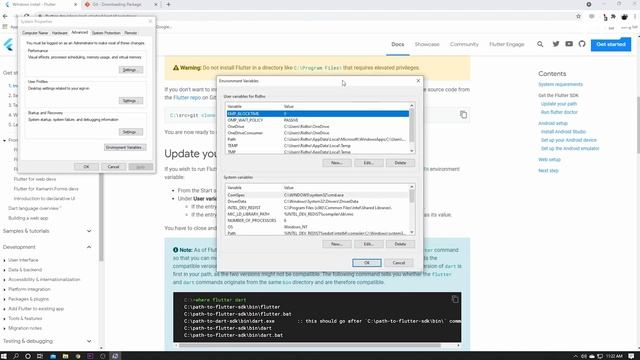
Task: Open the Windows Start menu
Action: tap(4, 356)
